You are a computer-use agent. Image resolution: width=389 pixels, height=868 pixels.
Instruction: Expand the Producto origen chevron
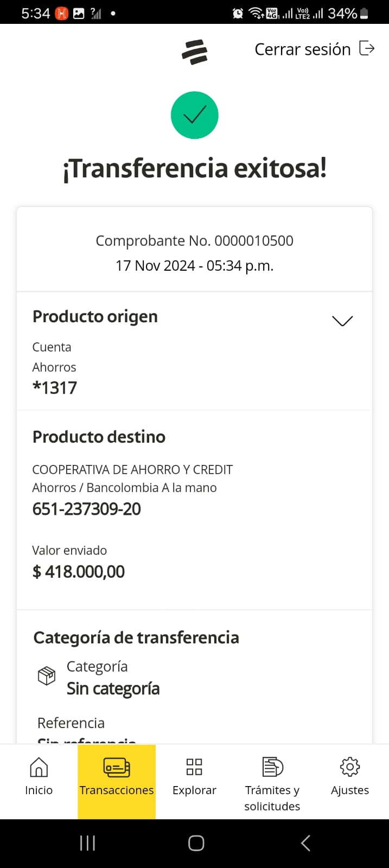tap(342, 321)
